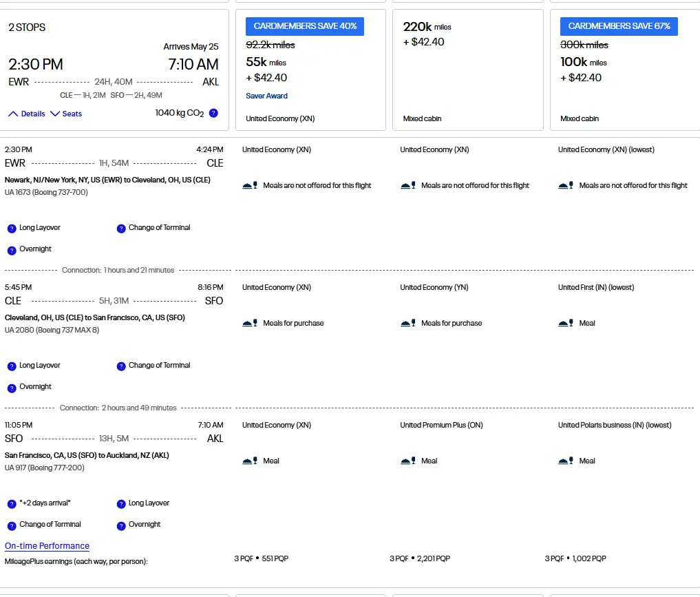
Task: Click San Francisco to Auckland route description
Action: point(87,455)
